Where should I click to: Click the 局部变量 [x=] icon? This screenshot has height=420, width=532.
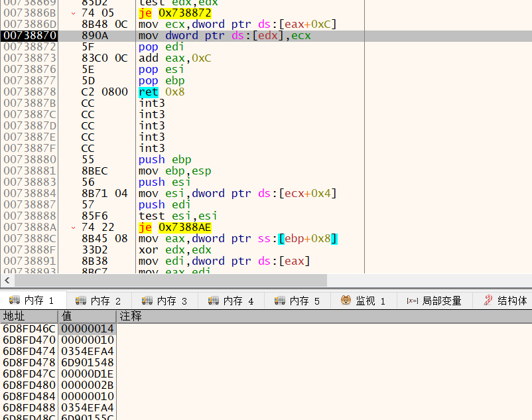[412, 301]
